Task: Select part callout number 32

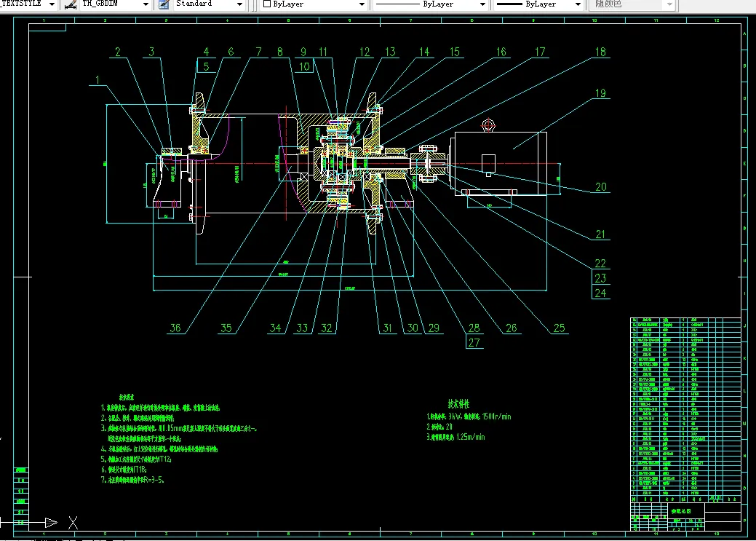Action: pos(327,328)
